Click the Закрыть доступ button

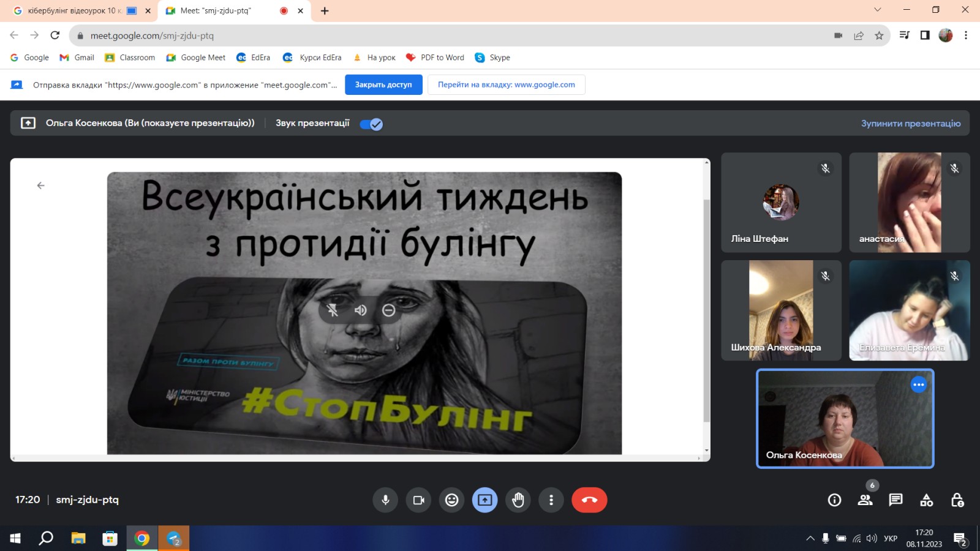pyautogui.click(x=383, y=84)
